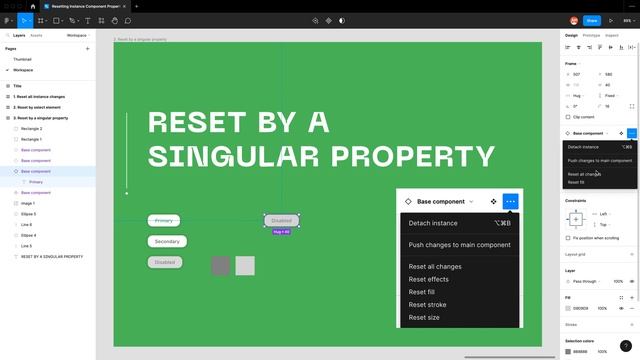Switch to the Assets tab
Viewport: 640px width, 360px height.
[36, 36]
